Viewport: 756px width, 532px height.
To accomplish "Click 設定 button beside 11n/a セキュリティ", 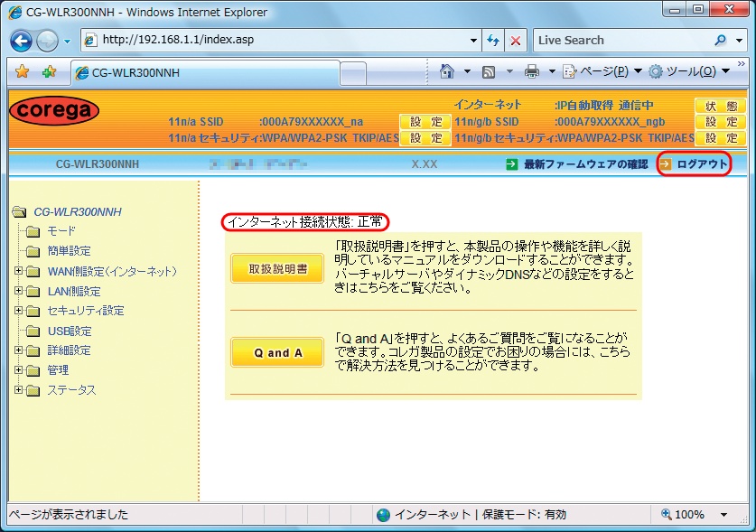I will (x=425, y=138).
